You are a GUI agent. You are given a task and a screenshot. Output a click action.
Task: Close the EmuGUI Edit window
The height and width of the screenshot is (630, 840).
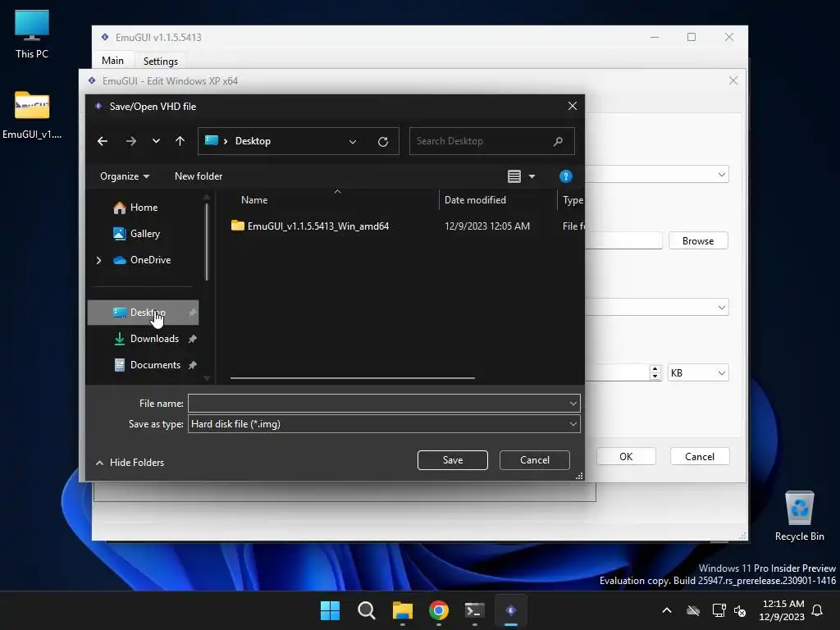[733, 80]
